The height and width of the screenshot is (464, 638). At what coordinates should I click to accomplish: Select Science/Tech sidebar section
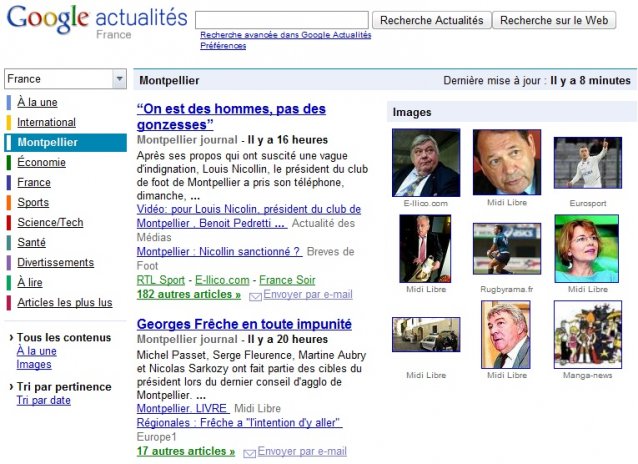click(x=50, y=222)
